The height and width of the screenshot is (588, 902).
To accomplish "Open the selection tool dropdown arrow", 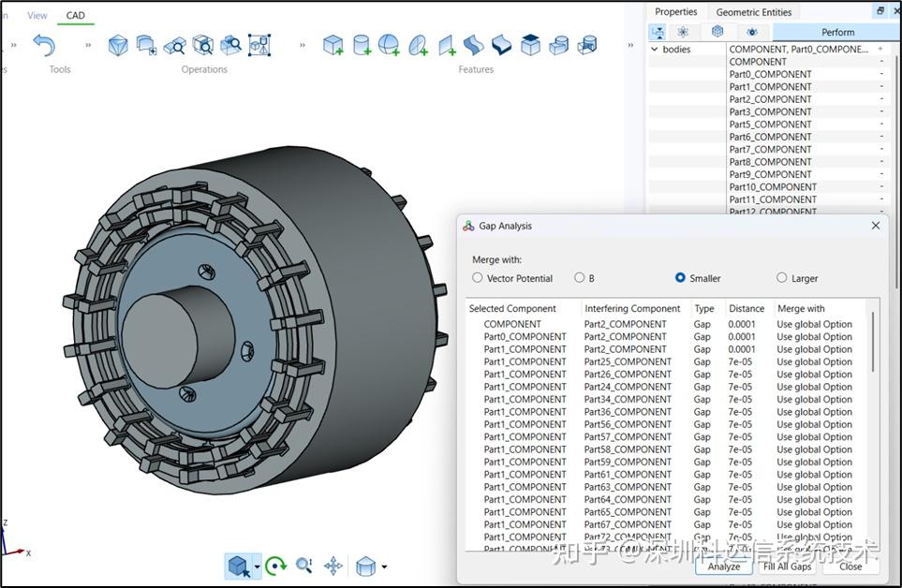I will tap(257, 566).
